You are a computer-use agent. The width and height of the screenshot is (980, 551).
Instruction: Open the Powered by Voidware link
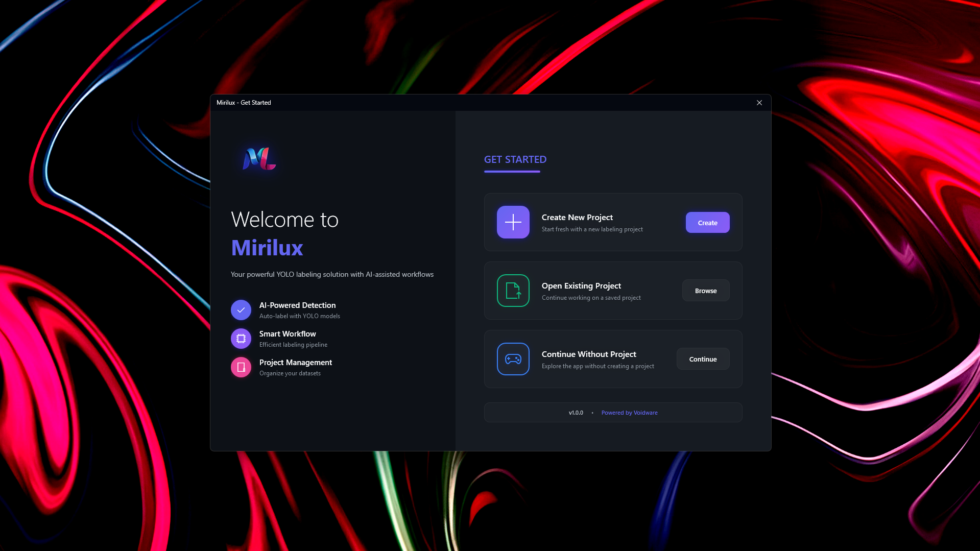(629, 413)
